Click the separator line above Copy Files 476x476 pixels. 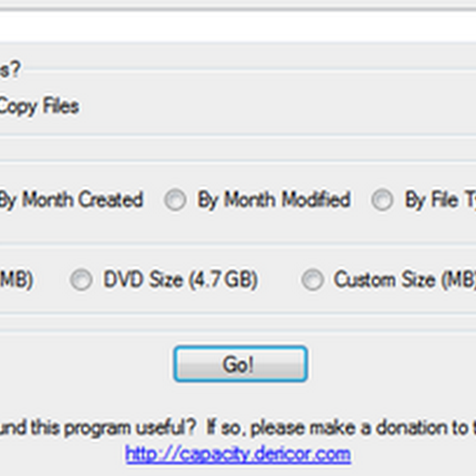238,70
